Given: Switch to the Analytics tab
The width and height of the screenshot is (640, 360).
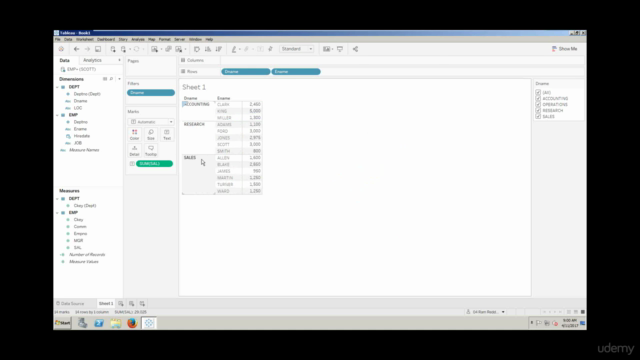Looking at the screenshot, I should pos(92,60).
